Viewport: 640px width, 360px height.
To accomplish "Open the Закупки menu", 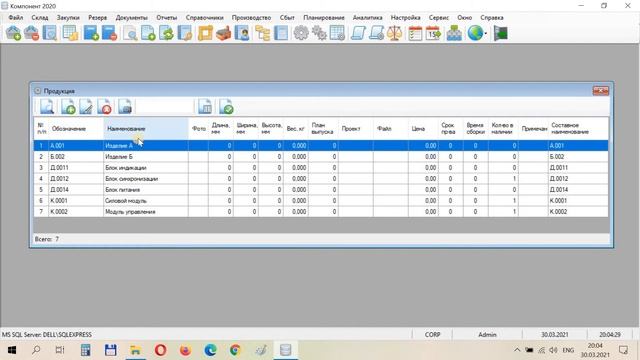I will (x=68, y=18).
